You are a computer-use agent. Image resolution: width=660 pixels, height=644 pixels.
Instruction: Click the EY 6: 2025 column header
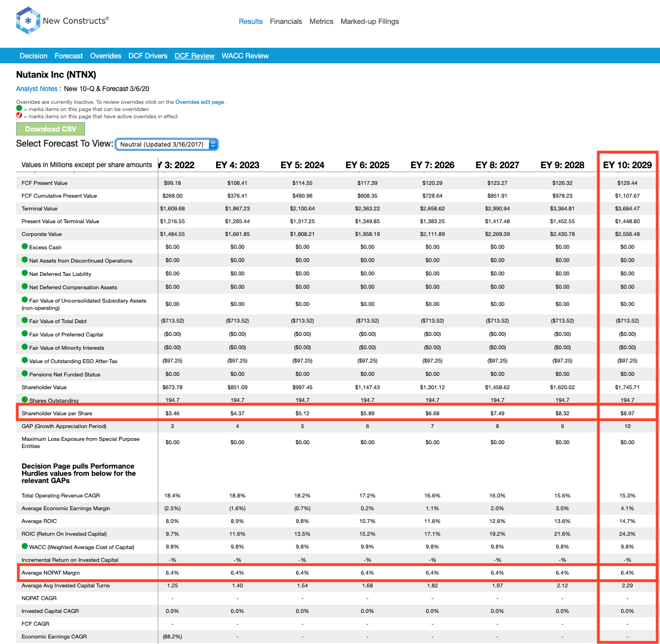(x=367, y=165)
